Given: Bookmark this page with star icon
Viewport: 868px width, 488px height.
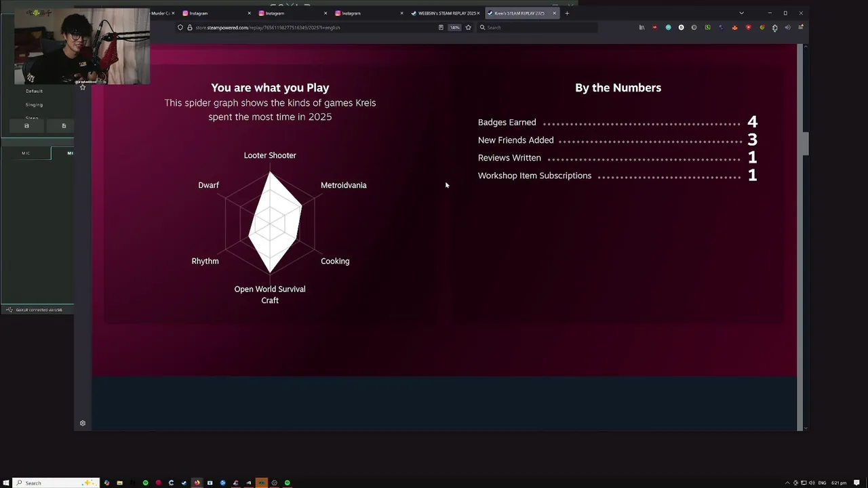Looking at the screenshot, I should [x=468, y=28].
